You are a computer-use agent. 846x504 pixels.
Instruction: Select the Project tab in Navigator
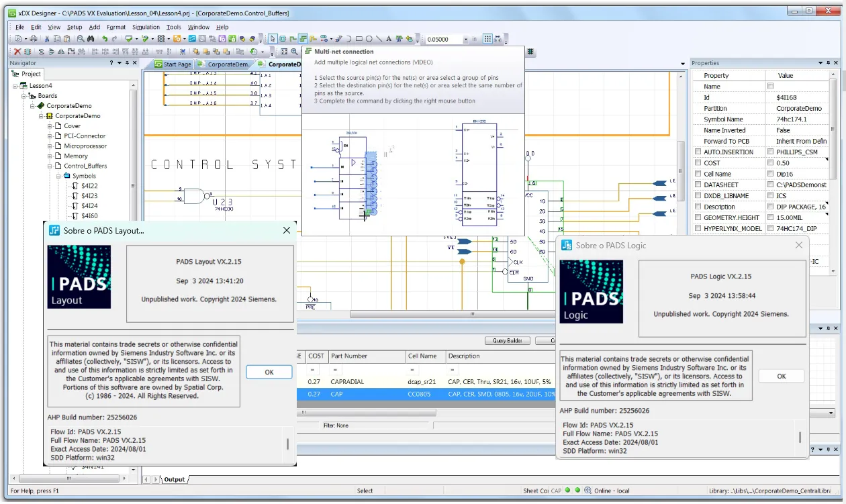click(x=28, y=74)
